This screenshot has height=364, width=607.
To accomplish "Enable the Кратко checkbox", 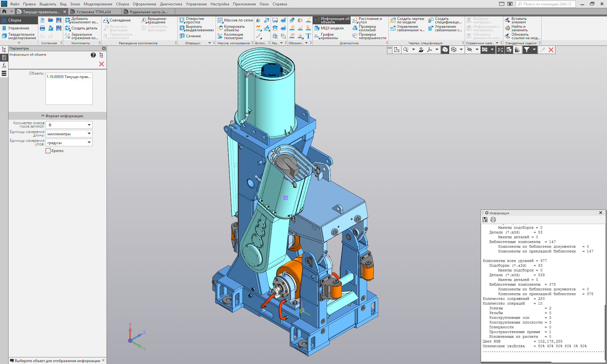I will 48,151.
